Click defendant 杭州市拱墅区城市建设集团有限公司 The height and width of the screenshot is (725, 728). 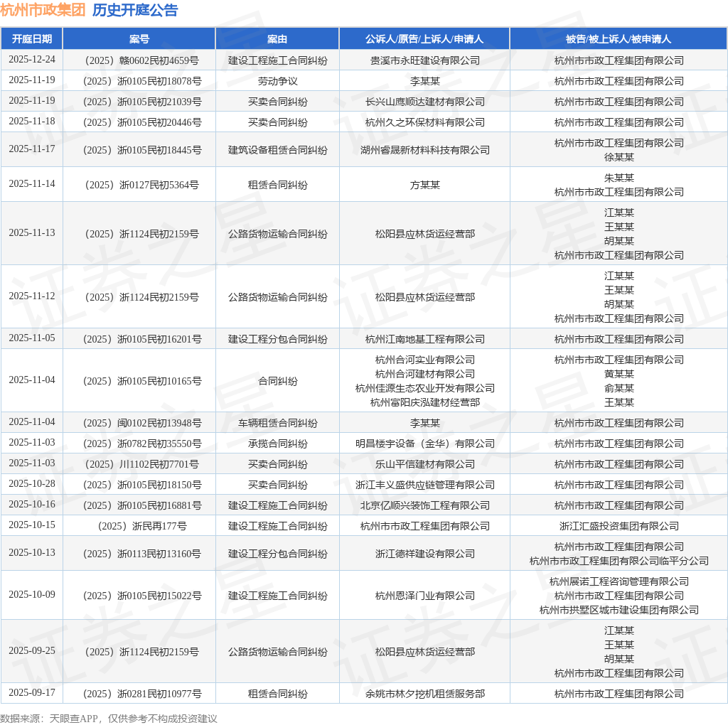(x=619, y=610)
